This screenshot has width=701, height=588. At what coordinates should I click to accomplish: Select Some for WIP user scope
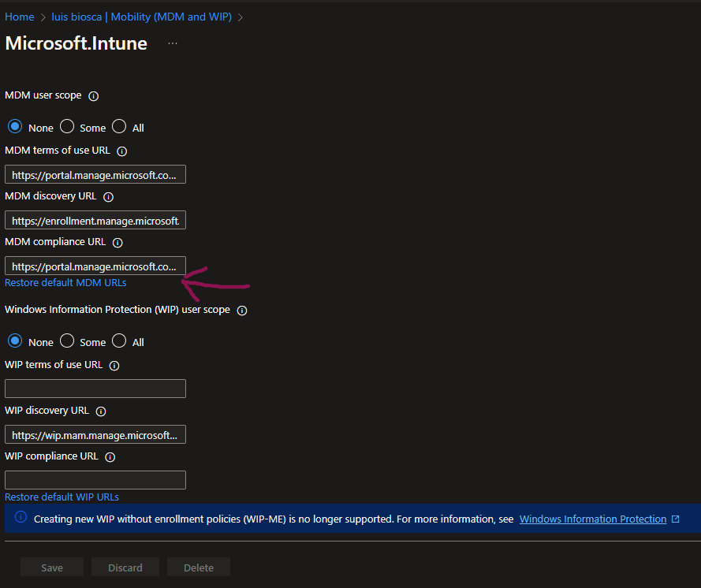pyautogui.click(x=67, y=341)
